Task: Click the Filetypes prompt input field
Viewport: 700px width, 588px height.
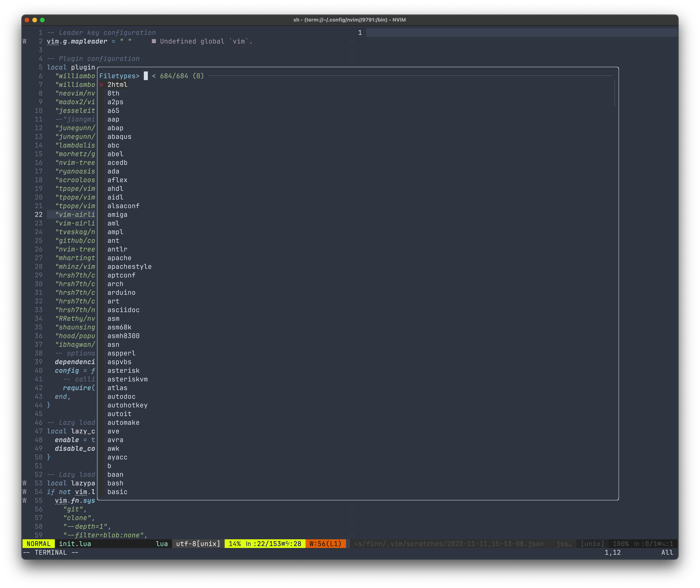Action: [146, 76]
